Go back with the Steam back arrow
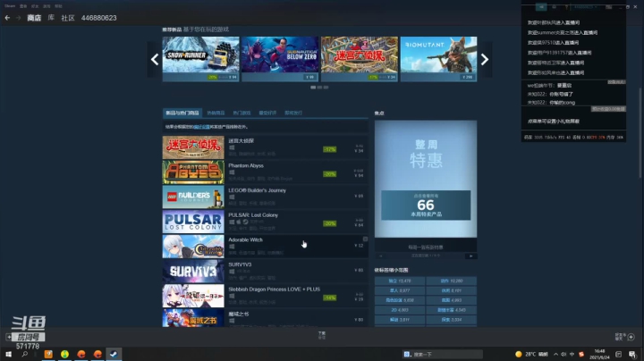The image size is (644, 361). pyautogui.click(x=7, y=18)
